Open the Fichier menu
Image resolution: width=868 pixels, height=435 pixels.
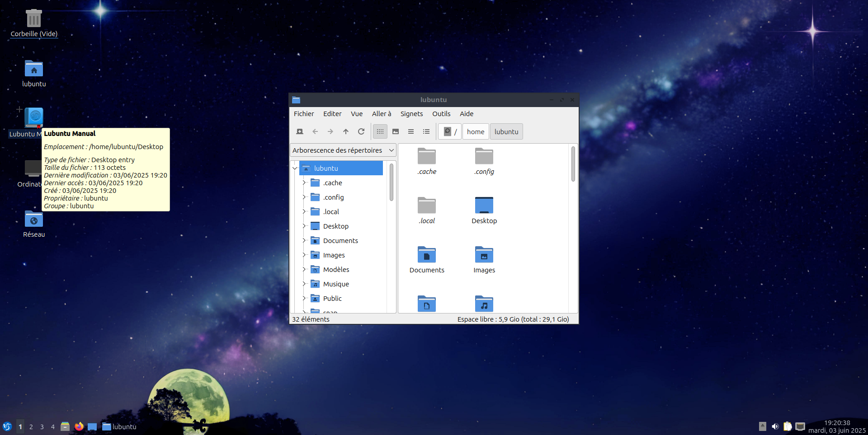(x=304, y=114)
